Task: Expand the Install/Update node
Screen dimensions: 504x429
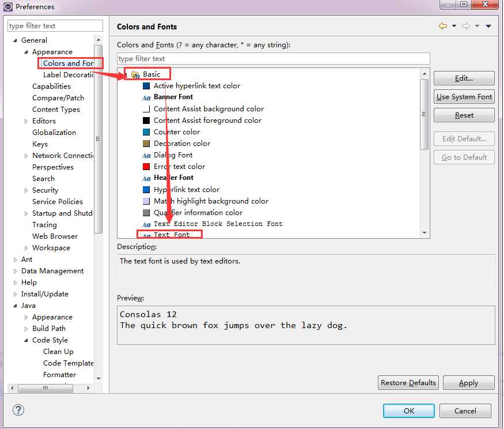Action: click(15, 294)
